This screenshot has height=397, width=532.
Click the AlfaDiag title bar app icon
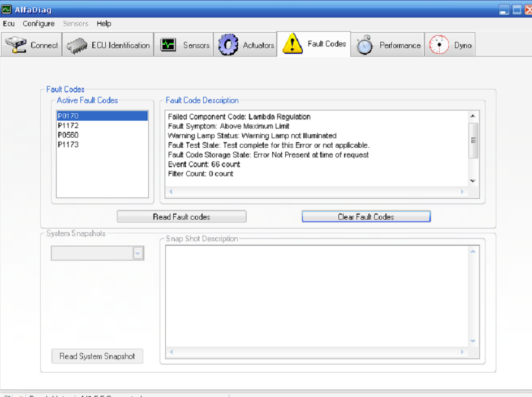point(6,9)
